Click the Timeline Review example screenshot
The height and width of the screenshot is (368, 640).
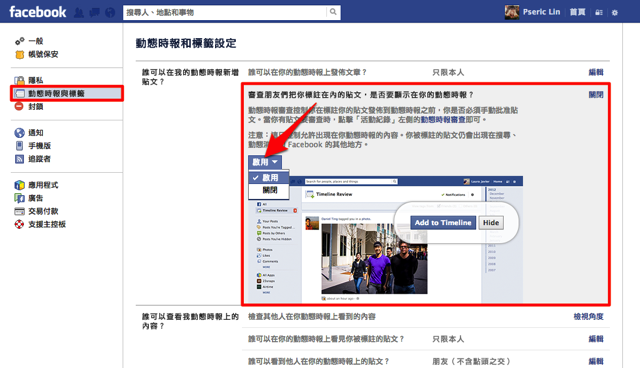[x=386, y=239]
